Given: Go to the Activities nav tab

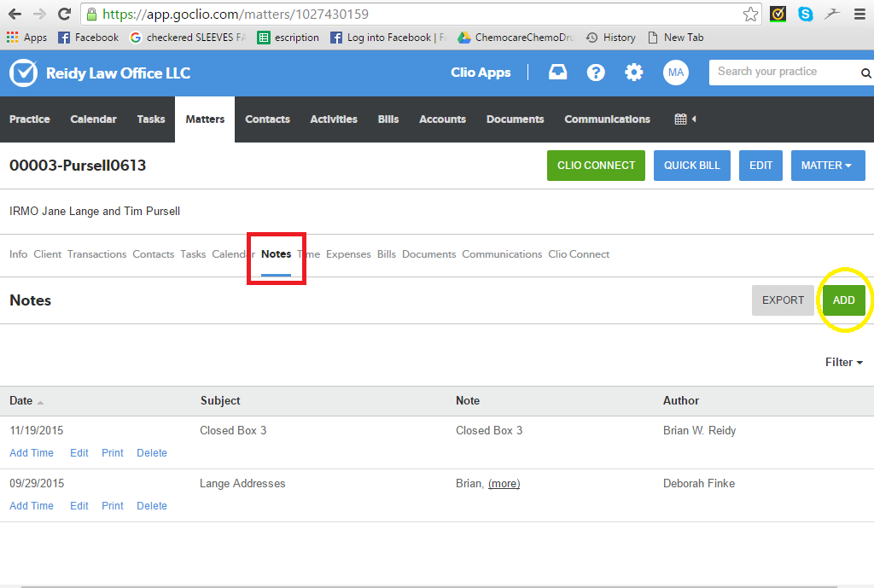Looking at the screenshot, I should (334, 119).
